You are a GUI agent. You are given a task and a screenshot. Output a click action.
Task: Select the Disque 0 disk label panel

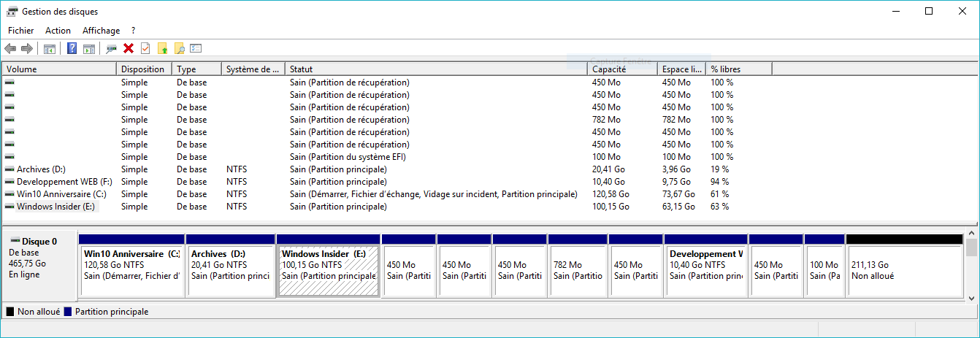pyautogui.click(x=39, y=265)
